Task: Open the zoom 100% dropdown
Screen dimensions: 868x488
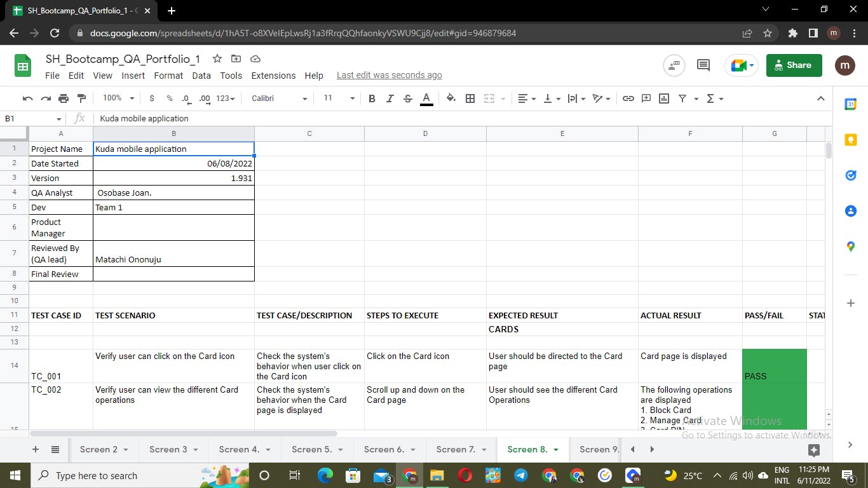Action: coord(118,98)
